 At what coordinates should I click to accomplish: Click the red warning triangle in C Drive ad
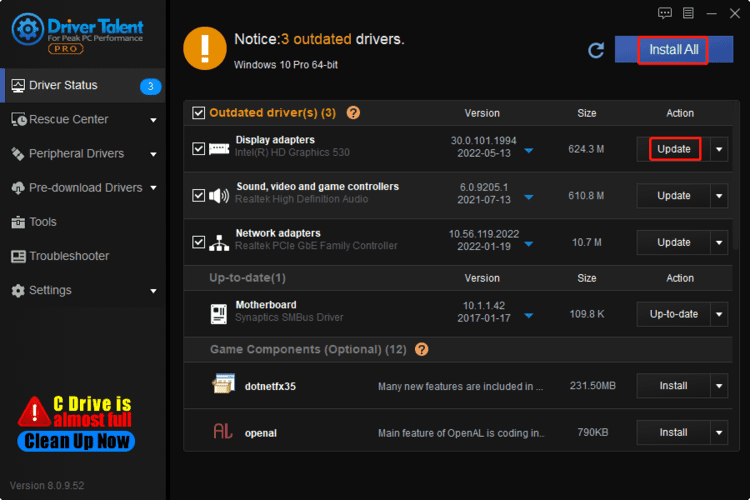pyautogui.click(x=34, y=412)
